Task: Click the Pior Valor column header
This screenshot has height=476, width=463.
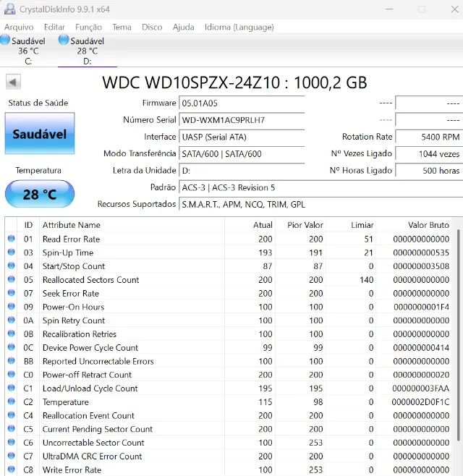Action: [300, 225]
